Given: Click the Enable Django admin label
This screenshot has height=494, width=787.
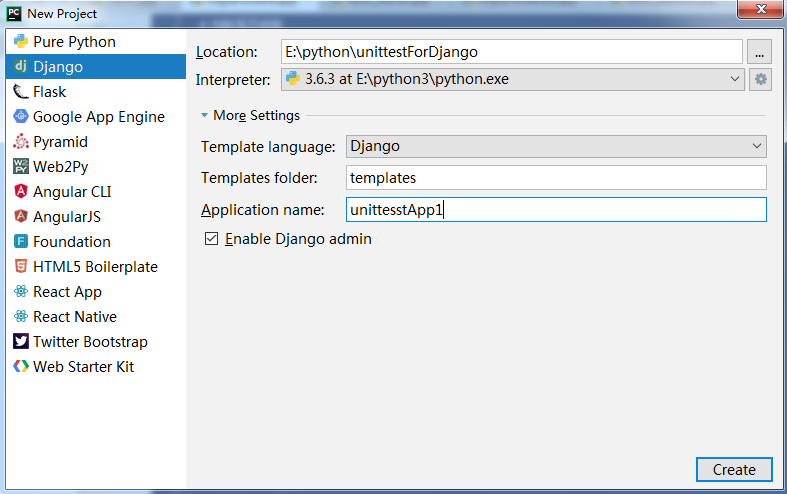Looking at the screenshot, I should point(298,239).
